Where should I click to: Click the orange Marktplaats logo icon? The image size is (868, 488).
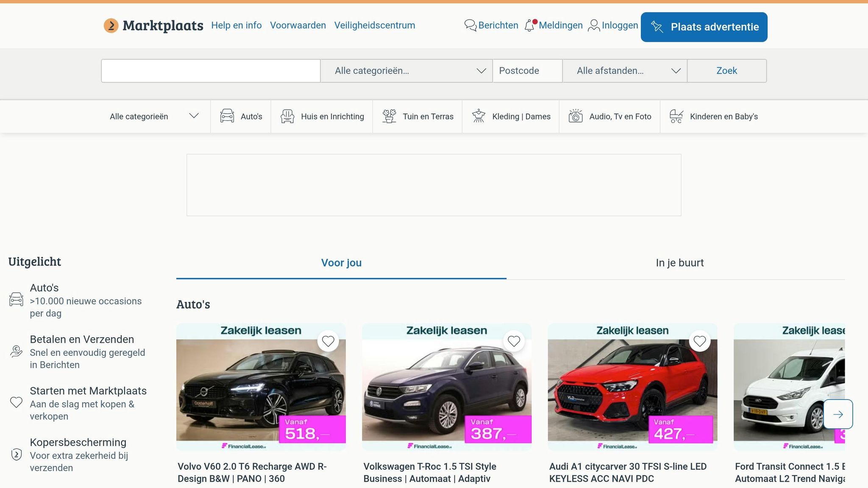111,25
